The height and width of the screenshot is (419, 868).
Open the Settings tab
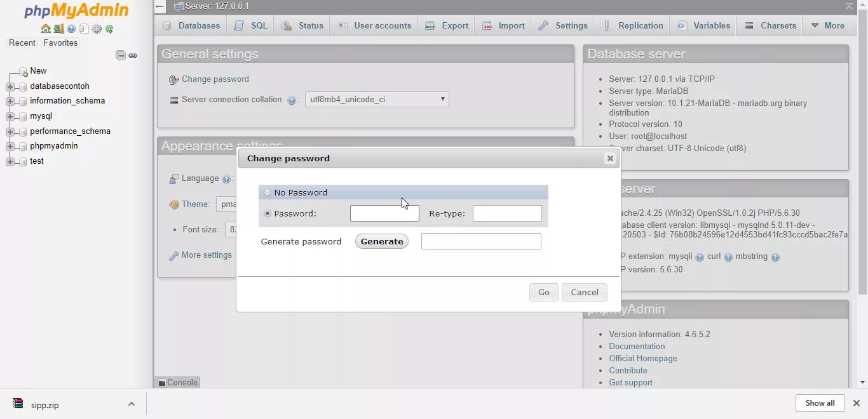[563, 26]
